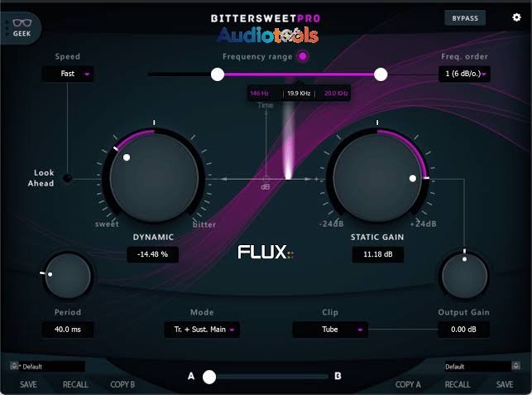532x395 pixels.
Task: Click the A/B morph slider handle
Action: click(209, 377)
